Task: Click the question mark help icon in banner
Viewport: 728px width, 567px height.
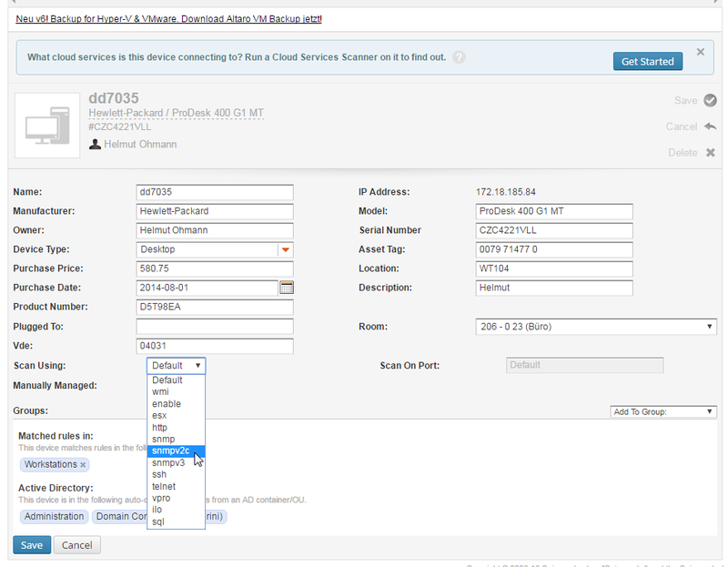Action: pyautogui.click(x=460, y=56)
